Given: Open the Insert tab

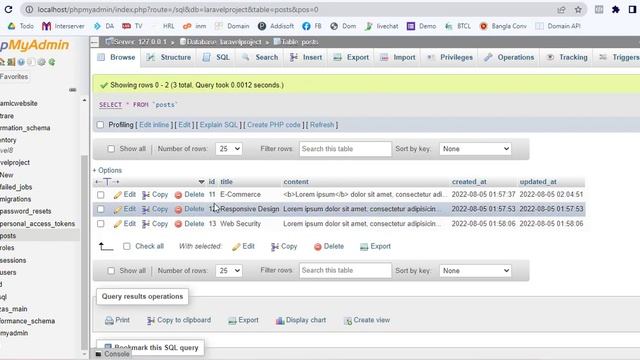Looking at the screenshot, I should pyautogui.click(x=306, y=58).
